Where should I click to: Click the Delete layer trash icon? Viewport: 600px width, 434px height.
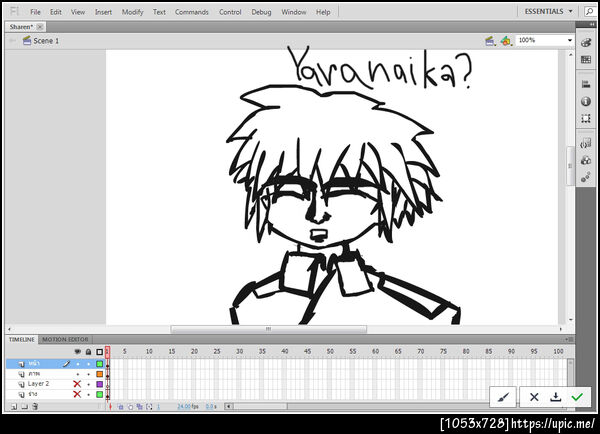pyautogui.click(x=35, y=406)
